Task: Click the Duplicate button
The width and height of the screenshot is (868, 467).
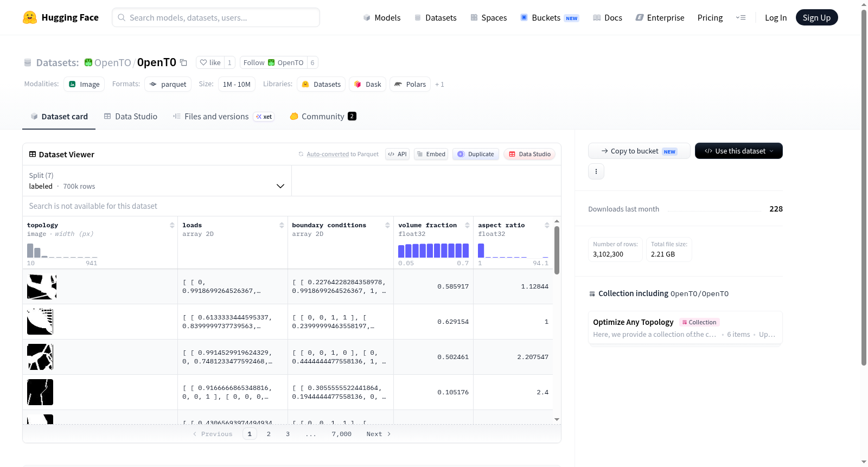Action: [476, 154]
